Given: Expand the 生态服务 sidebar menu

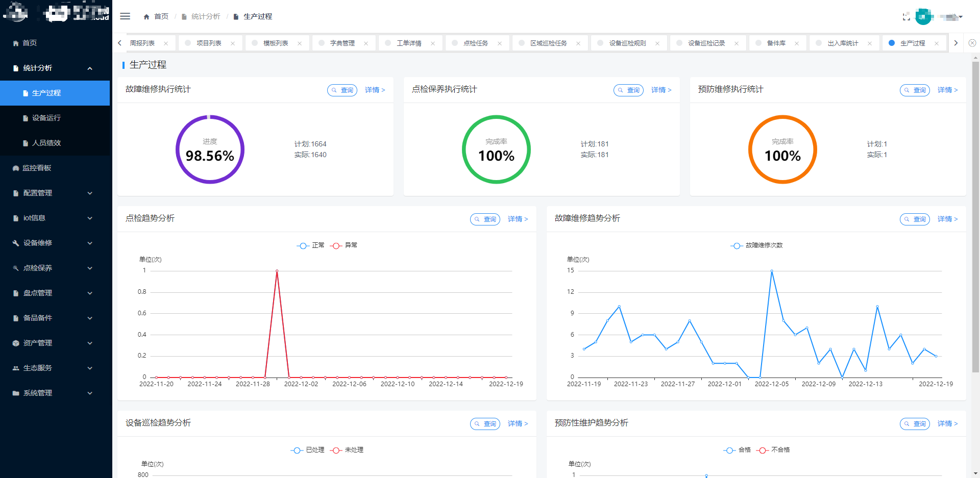Looking at the screenshot, I should (55, 368).
